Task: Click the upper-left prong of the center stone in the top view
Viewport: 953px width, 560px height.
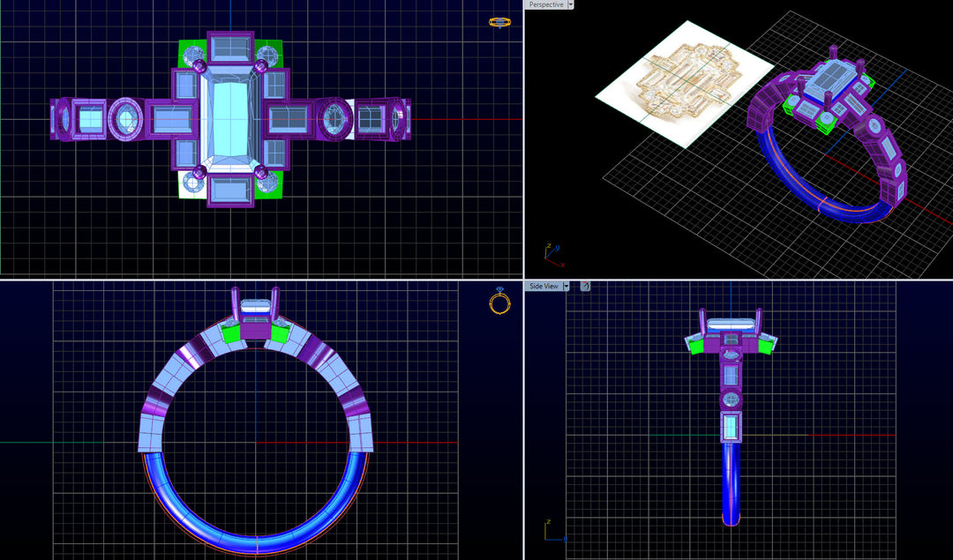Action: point(199,66)
